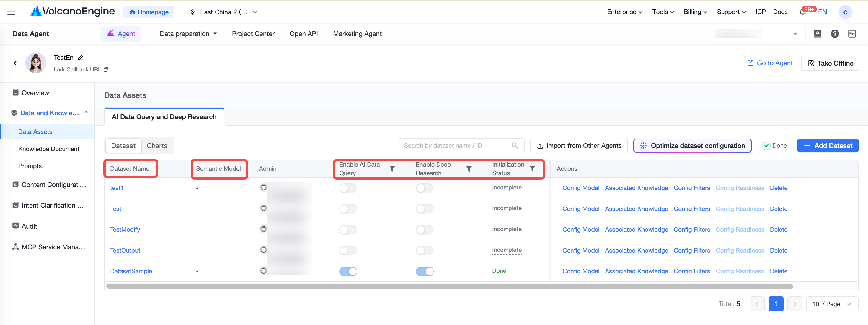Viewport: 868px width, 325px height.
Task: Filter the Initialization Status column
Action: tap(532, 169)
